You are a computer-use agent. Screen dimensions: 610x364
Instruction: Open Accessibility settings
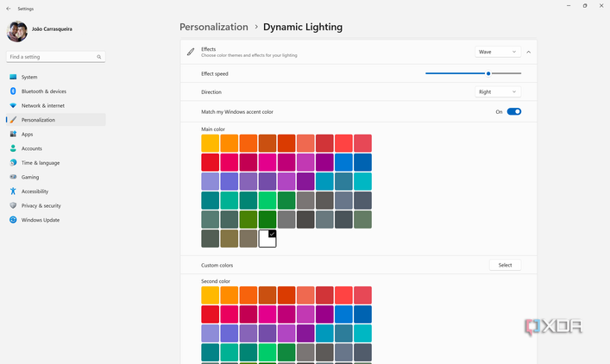[56, 191]
